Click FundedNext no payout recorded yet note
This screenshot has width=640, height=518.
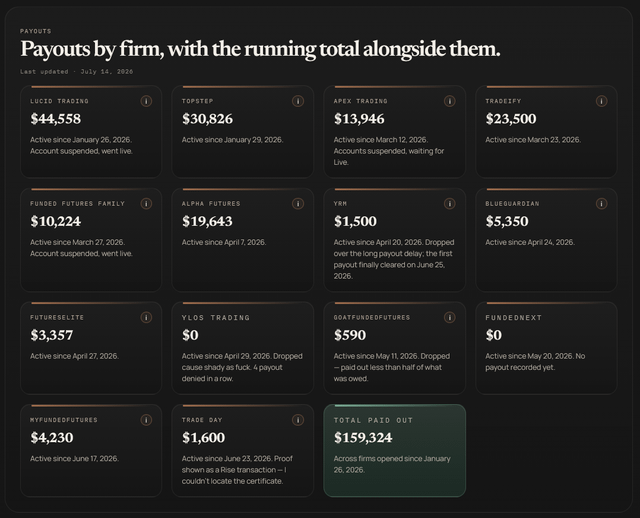click(535, 362)
